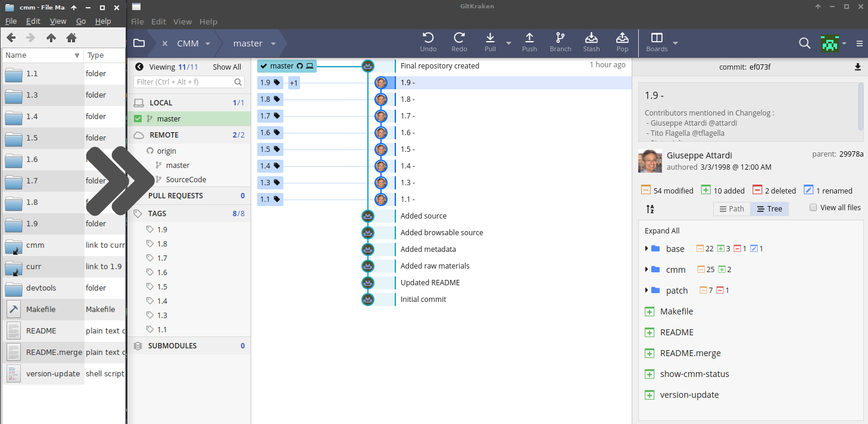Screen dimensions: 868x424
Task: Close the CMM repo tab
Action: pyautogui.click(x=165, y=43)
